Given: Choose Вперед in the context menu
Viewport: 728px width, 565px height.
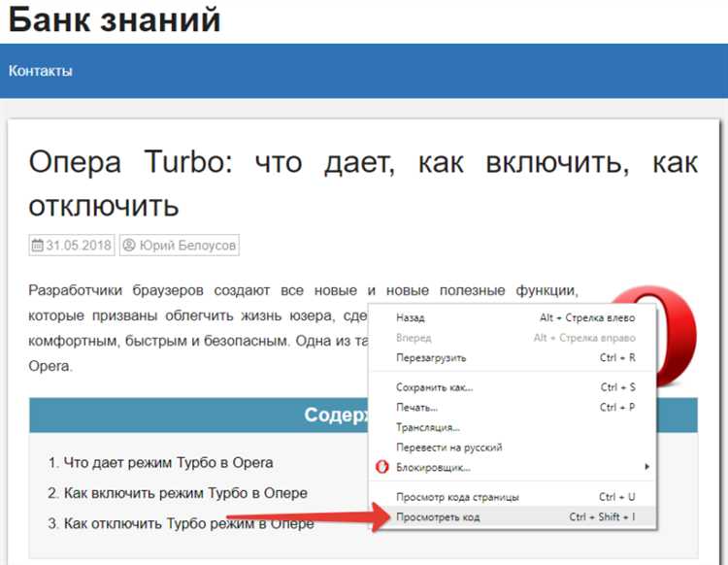Looking at the screenshot, I should tap(513, 338).
